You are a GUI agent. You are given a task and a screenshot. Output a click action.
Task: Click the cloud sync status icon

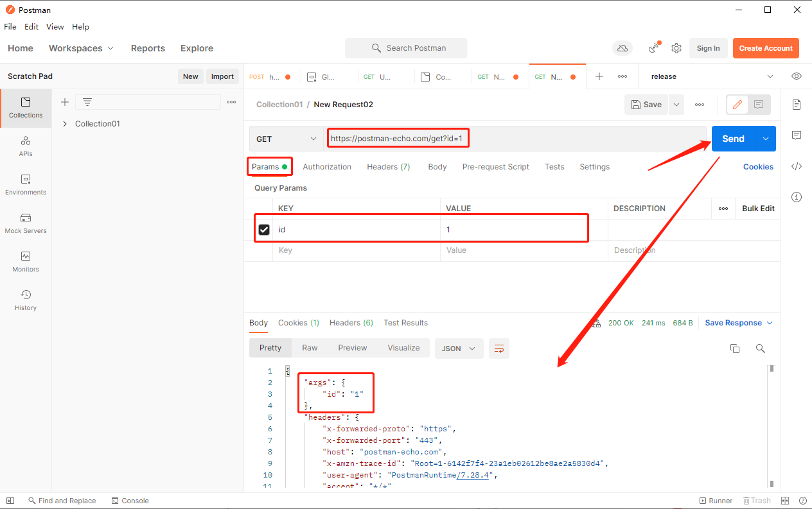tap(622, 48)
